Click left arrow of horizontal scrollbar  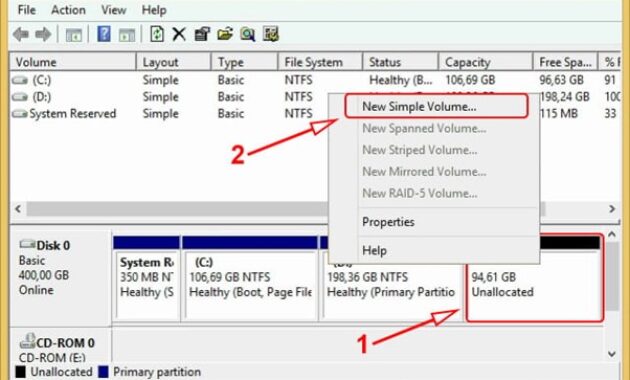click(x=18, y=209)
